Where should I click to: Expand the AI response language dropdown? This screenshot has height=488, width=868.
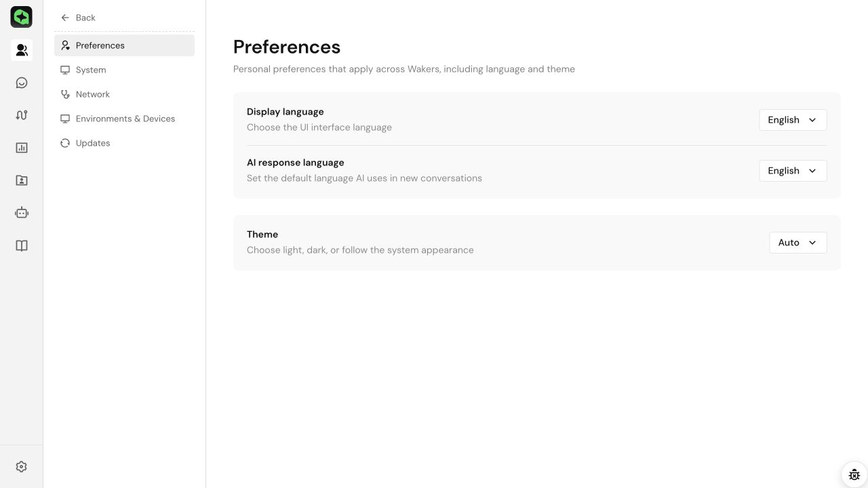point(793,171)
